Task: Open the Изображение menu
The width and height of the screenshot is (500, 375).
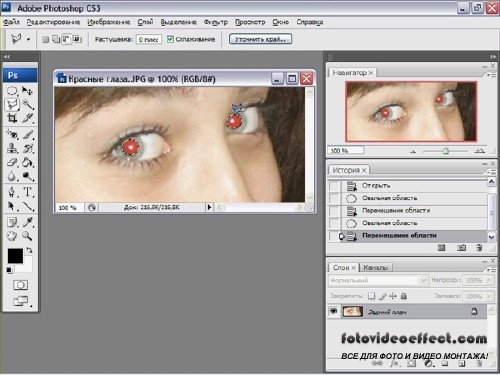Action: (109, 22)
